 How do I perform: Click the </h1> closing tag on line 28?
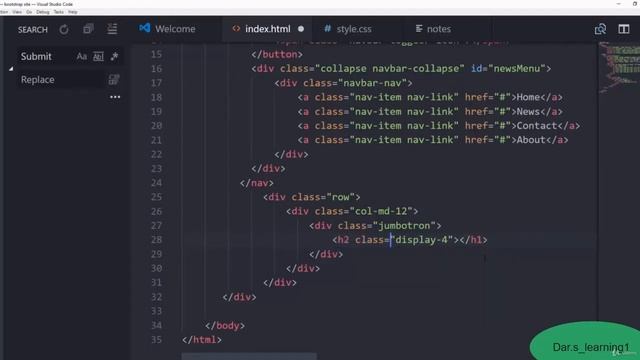tap(473, 240)
